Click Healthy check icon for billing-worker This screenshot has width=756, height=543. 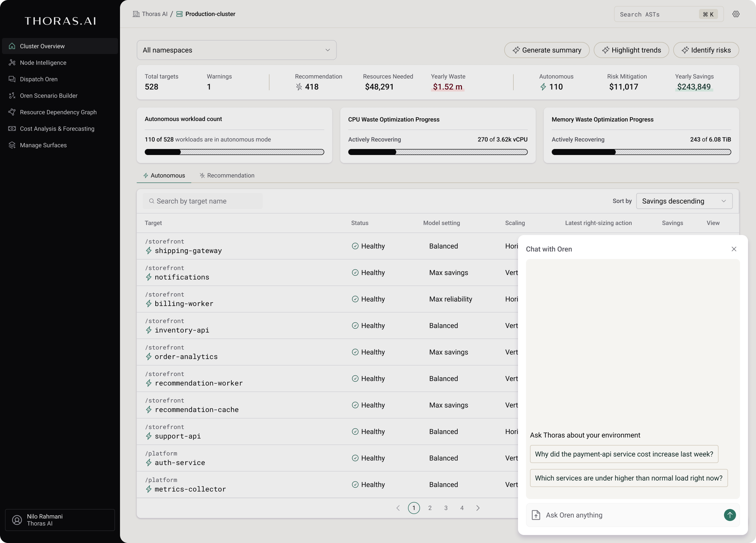355,299
